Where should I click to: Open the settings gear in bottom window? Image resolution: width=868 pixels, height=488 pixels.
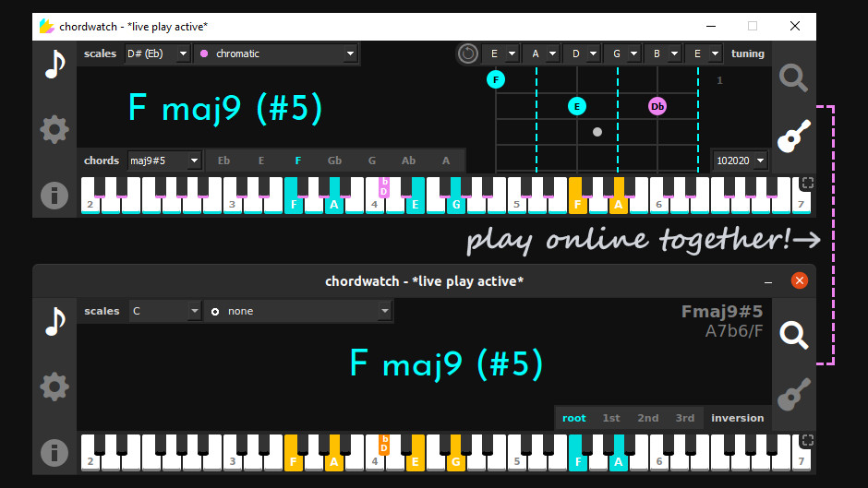click(x=54, y=387)
